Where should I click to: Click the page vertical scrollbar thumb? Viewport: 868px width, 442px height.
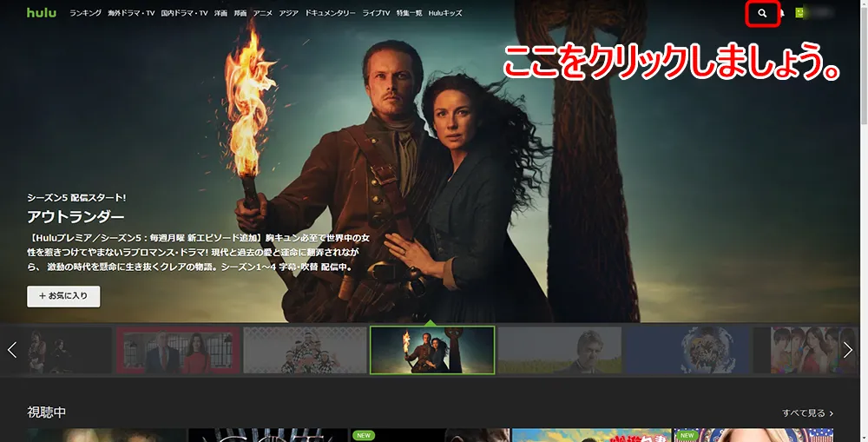point(864,65)
